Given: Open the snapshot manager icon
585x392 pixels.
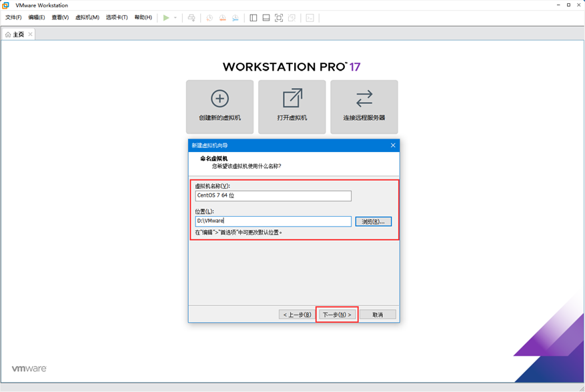Looking at the screenshot, I should [235, 17].
